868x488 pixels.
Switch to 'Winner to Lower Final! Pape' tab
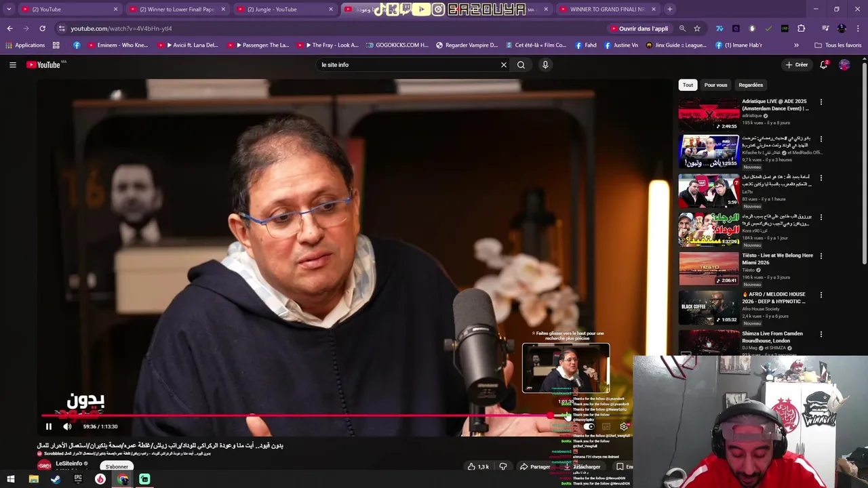(x=176, y=9)
